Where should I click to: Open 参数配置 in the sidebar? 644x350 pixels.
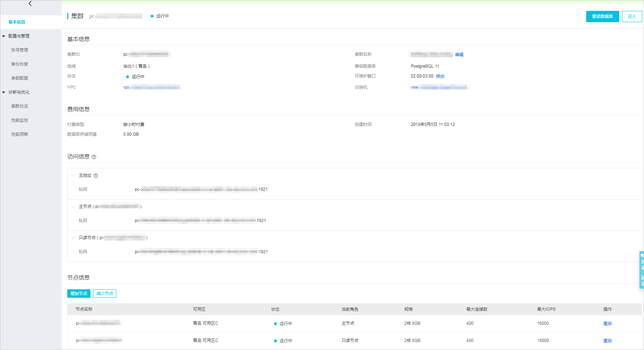click(x=20, y=78)
